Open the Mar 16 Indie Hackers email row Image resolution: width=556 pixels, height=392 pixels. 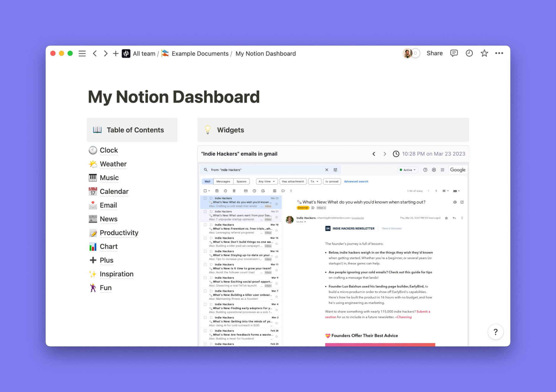click(241, 242)
